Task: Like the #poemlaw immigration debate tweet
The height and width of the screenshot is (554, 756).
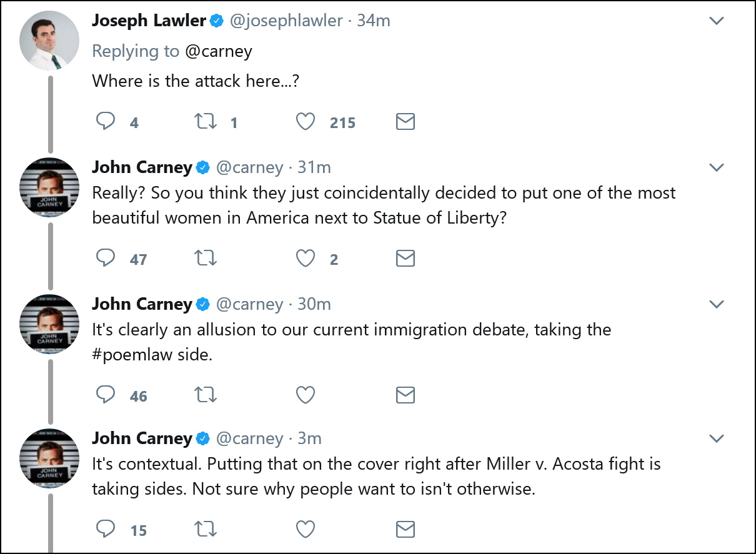Action: (x=305, y=395)
